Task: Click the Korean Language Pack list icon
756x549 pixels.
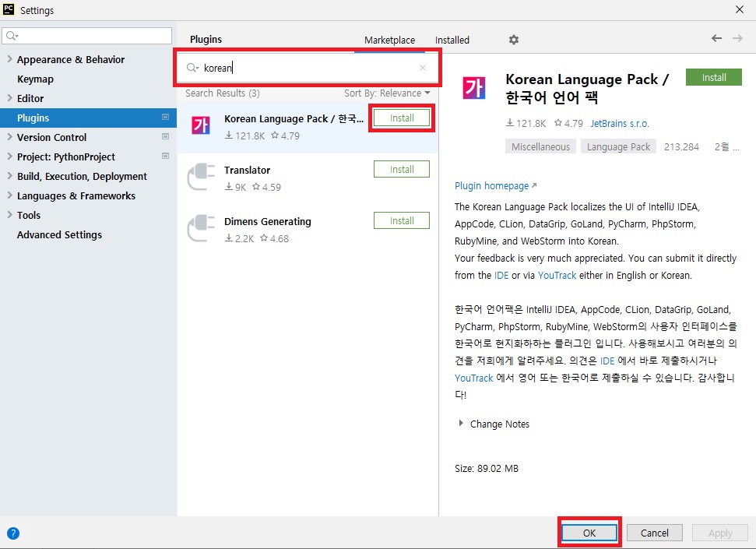Action: coord(201,125)
